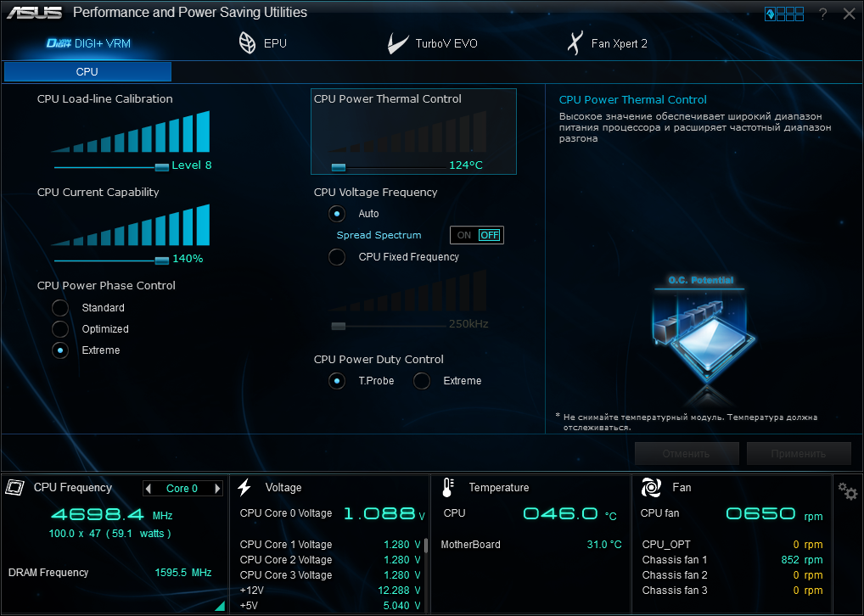Click the 4698.4 MHz frequency readout
Viewport: 864px width, 616px height.
[112, 515]
